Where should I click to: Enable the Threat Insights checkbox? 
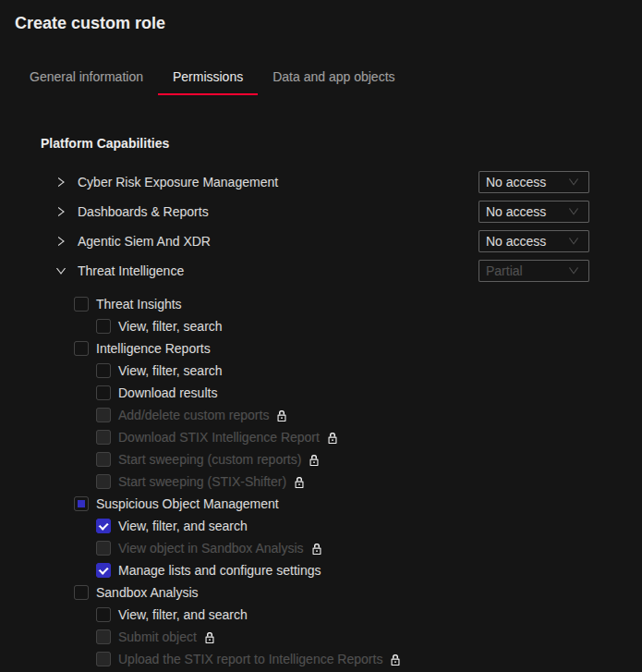(x=81, y=304)
